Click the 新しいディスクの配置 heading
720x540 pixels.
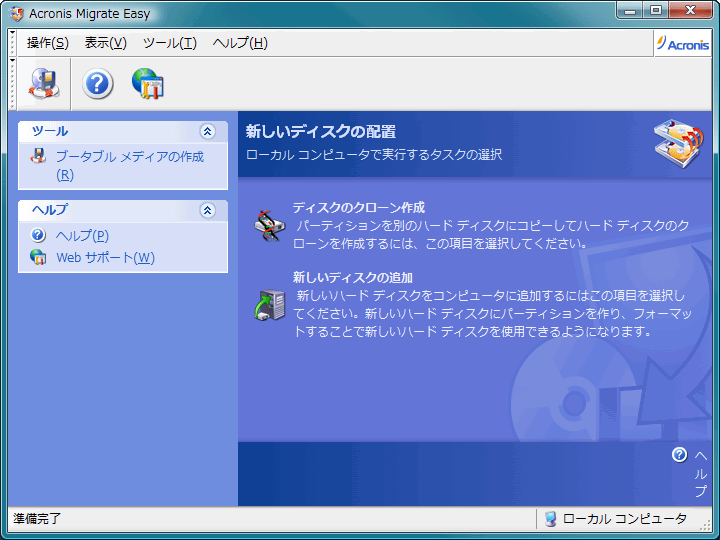(321, 132)
